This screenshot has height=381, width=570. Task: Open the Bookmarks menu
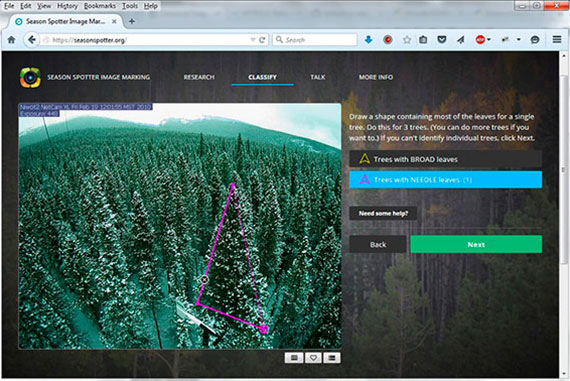point(100,6)
